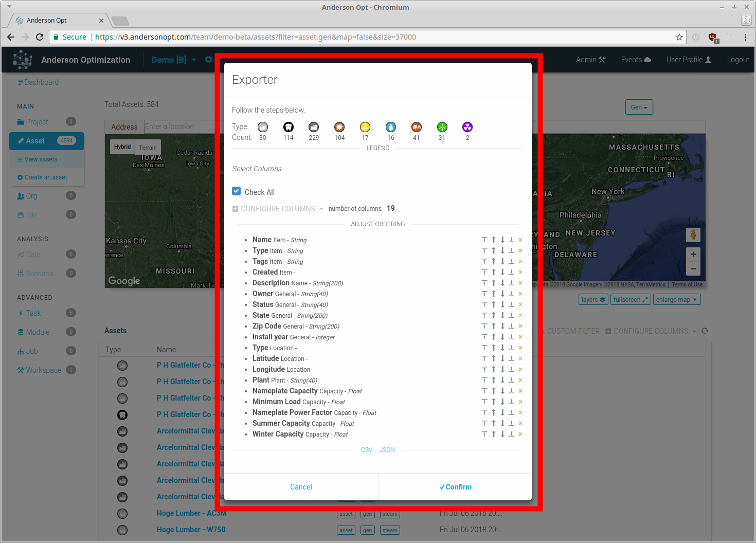The width and height of the screenshot is (756, 543).
Task: Move the Tags column up one position
Action: point(493,261)
